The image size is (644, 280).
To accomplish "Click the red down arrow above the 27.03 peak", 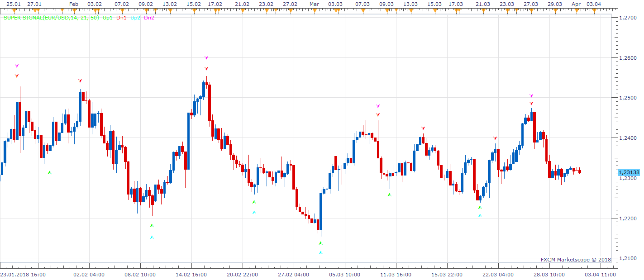I will click(x=531, y=103).
